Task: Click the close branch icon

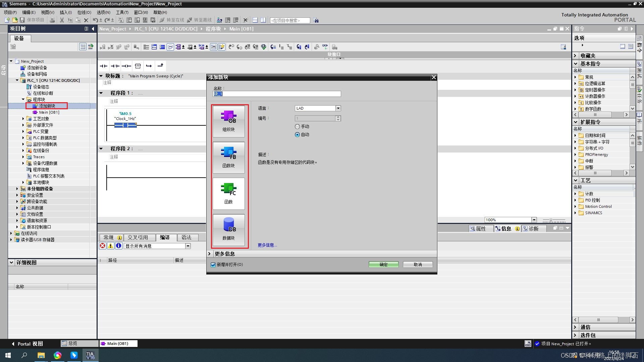Action: tap(160, 66)
